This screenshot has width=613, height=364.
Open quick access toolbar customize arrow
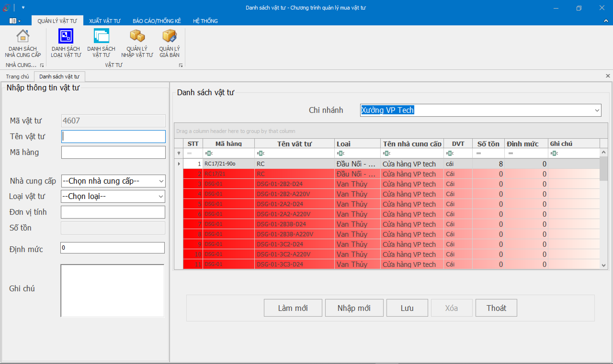tap(23, 7)
